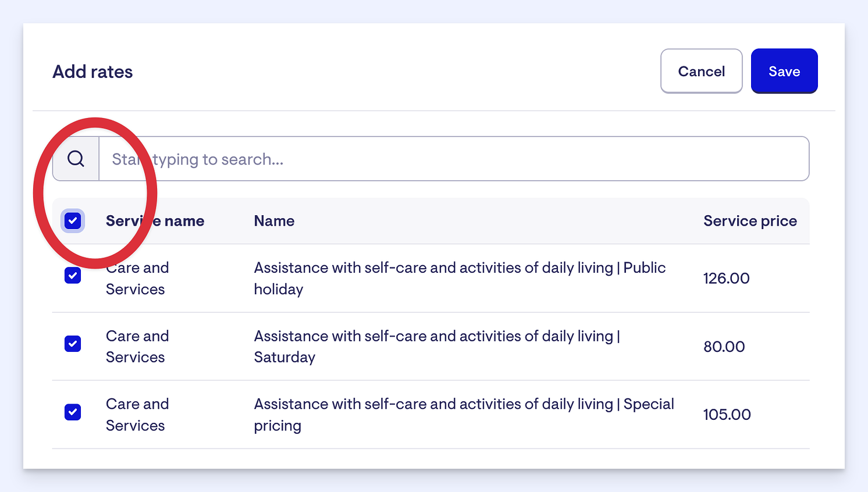Screen dimensions: 868x492
Task: Click the 126.00 service price value
Action: click(x=726, y=279)
